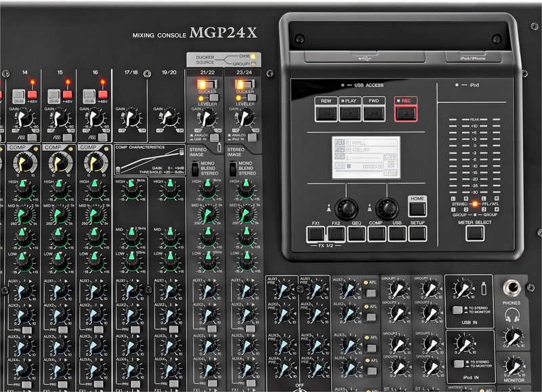The width and height of the screenshot is (542, 392).
Task: Click the METER SELECT button
Action: tap(475, 234)
